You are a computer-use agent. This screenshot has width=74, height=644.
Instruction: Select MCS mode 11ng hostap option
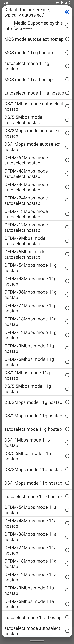[x=67, y=52]
